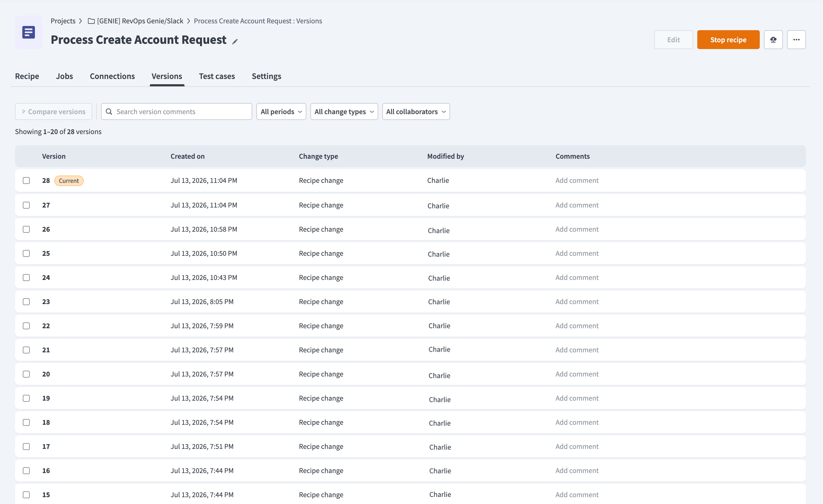Viewport: 823px width, 504px height.
Task: Click Charlie in the version 21 row
Action: (x=439, y=349)
